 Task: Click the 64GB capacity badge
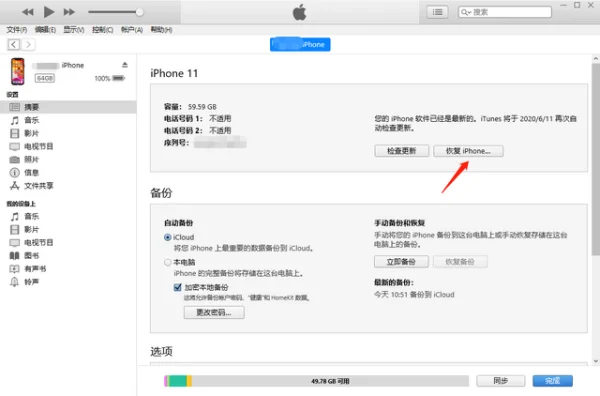pos(45,78)
